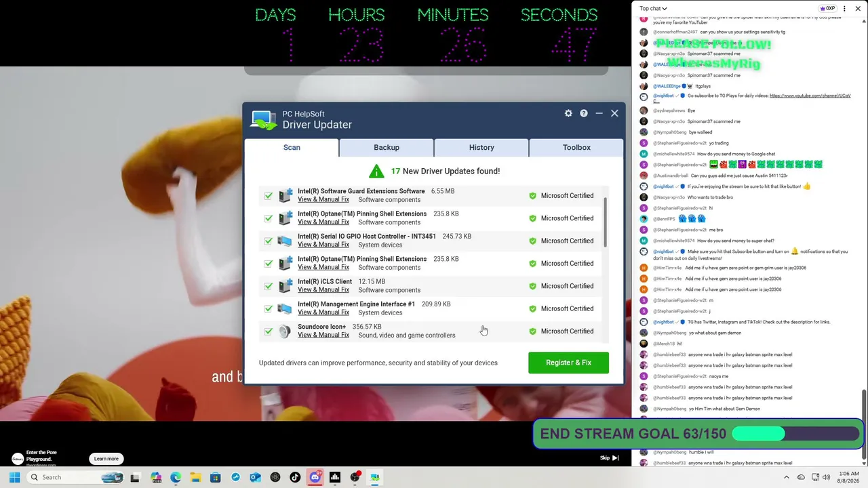
Task: Open View & Manual Fix for Software Guard Extensions
Action: 323,199
